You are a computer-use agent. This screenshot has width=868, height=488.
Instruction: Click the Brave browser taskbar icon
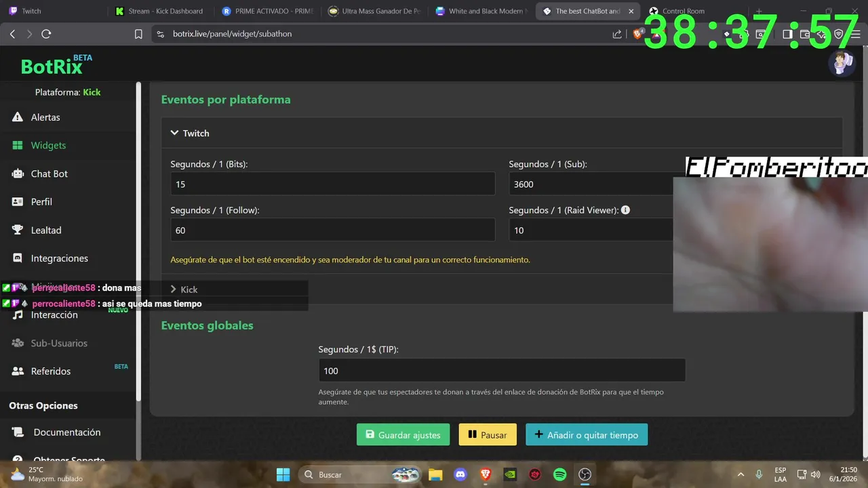click(x=486, y=474)
